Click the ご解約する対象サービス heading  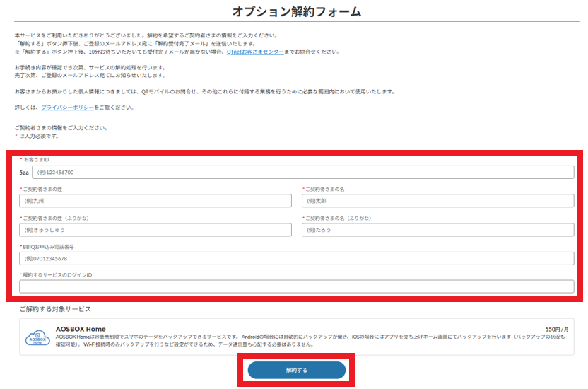(55, 309)
